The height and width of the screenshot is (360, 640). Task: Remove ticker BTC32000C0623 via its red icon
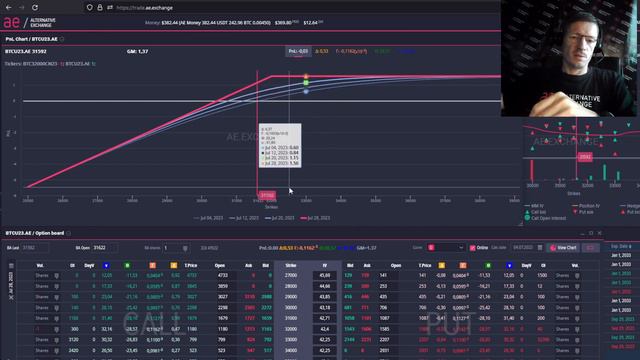[62, 64]
